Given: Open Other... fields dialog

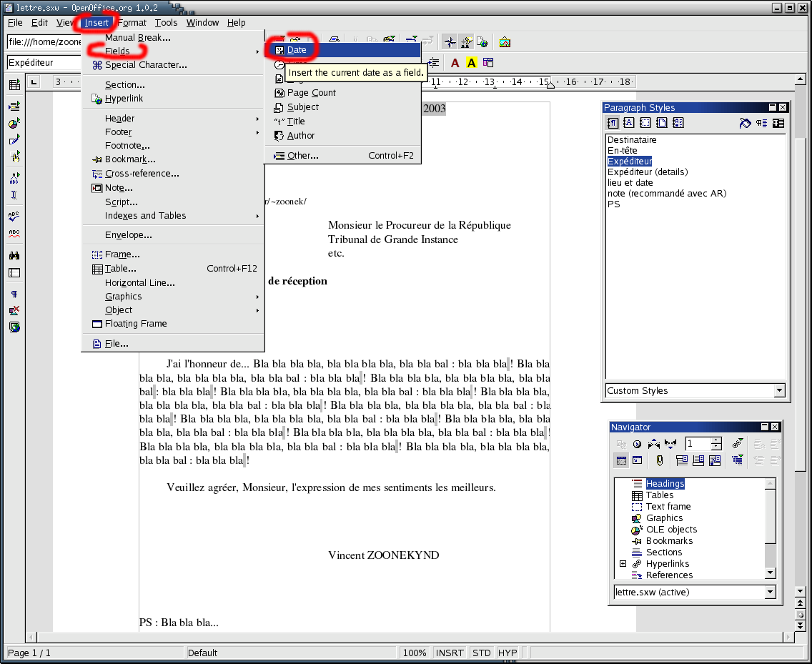Looking at the screenshot, I should 343,155.
